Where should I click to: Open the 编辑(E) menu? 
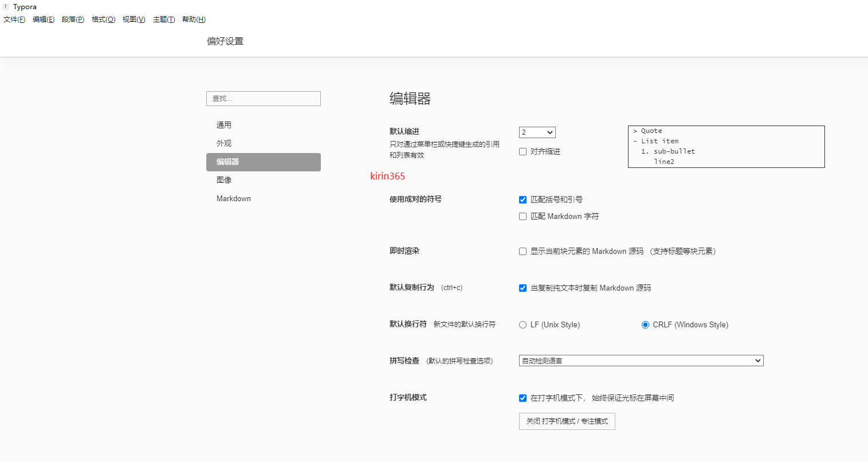[44, 19]
